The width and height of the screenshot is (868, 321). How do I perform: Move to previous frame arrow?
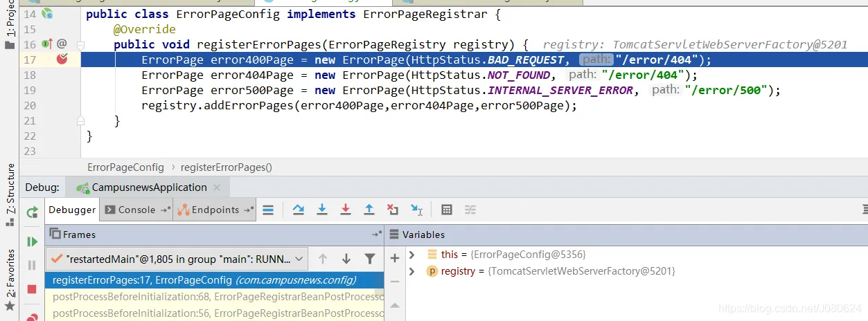tap(323, 259)
